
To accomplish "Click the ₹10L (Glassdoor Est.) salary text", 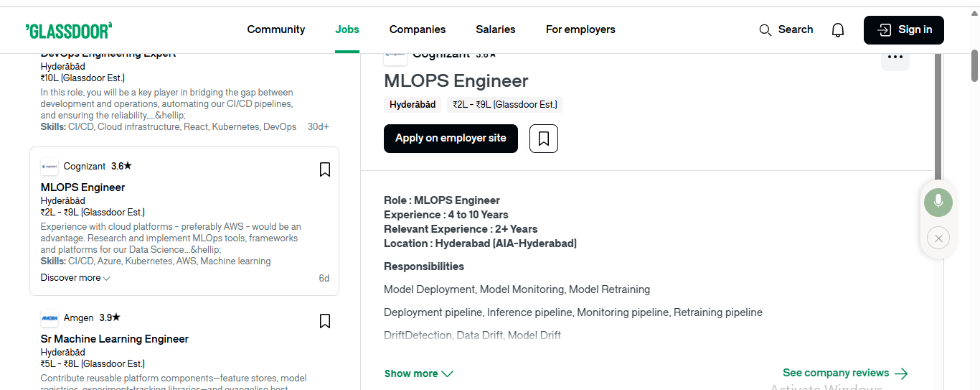I will 83,78.
